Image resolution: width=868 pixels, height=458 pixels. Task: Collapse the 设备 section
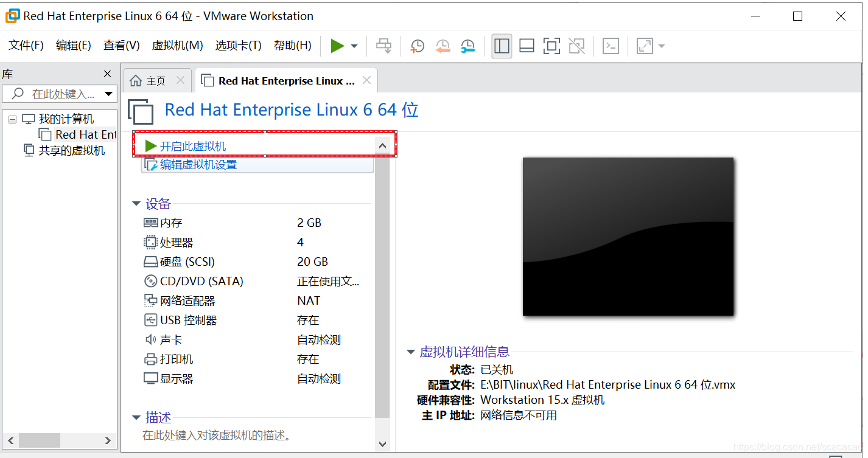pyautogui.click(x=137, y=204)
